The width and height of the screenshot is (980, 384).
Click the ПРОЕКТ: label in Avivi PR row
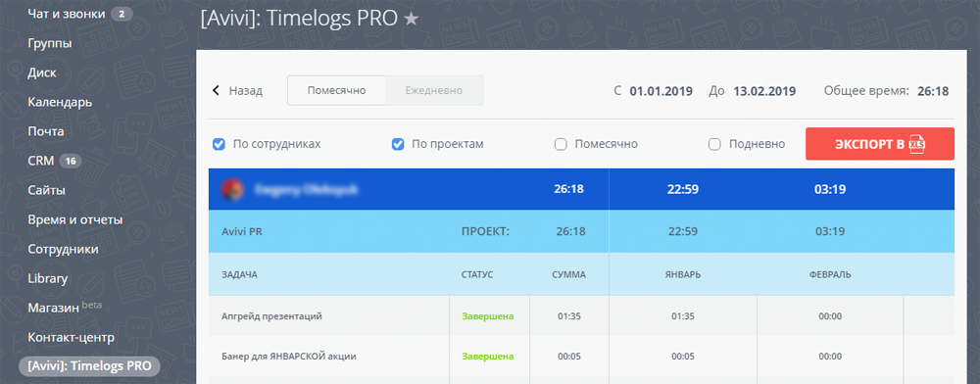[485, 231]
